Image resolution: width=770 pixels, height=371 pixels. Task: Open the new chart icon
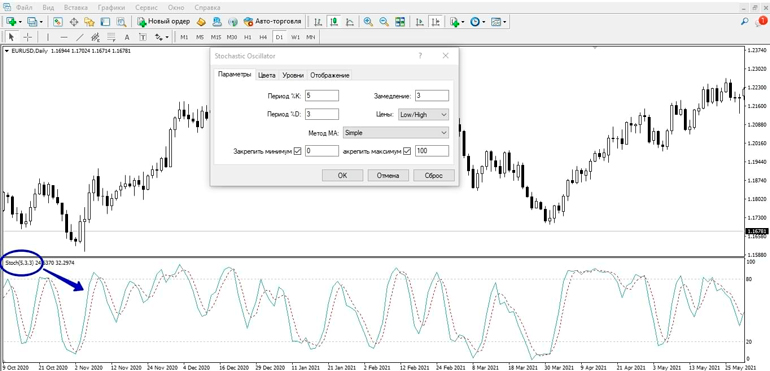[x=11, y=22]
